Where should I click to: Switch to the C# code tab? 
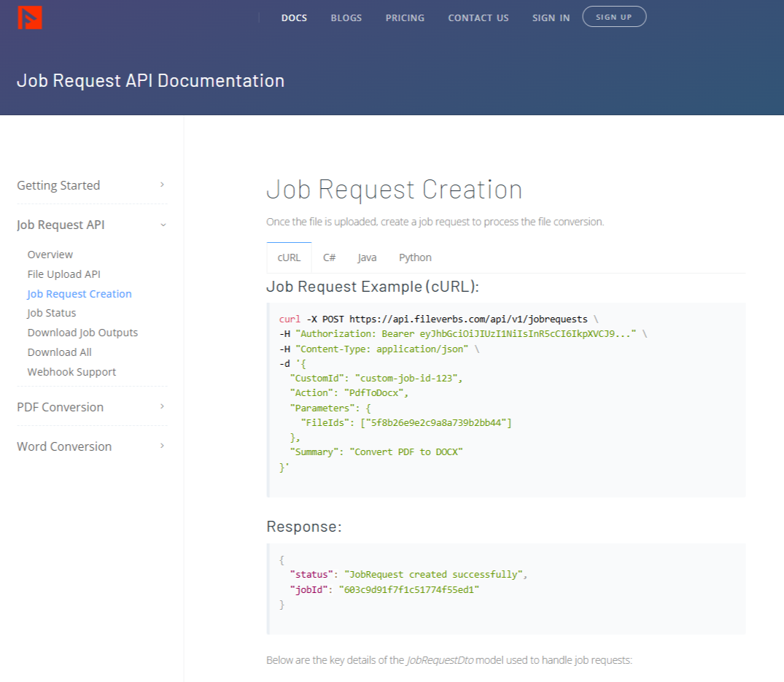pos(329,257)
